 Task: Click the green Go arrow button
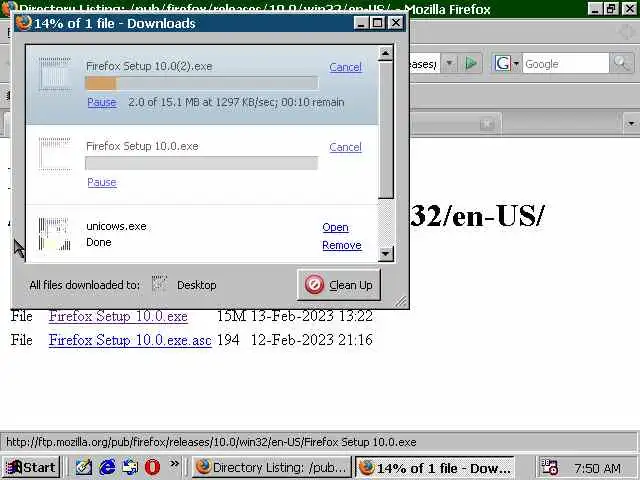pyautogui.click(x=471, y=64)
